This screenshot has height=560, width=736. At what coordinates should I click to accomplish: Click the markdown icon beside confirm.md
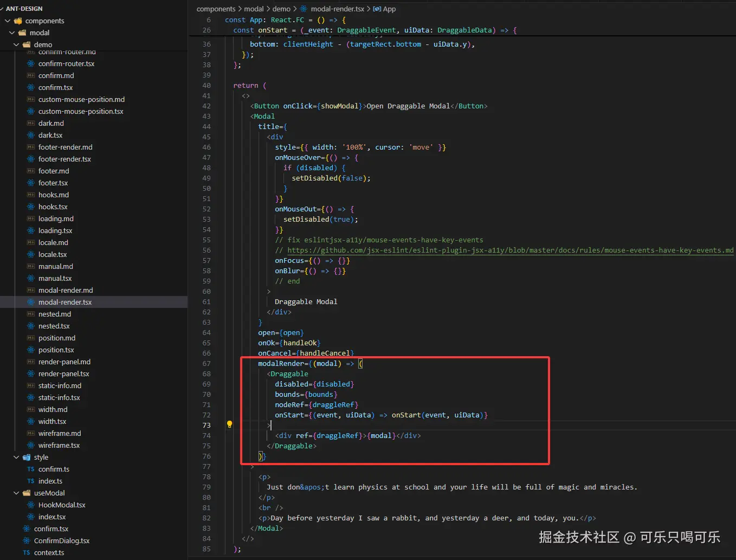click(31, 75)
